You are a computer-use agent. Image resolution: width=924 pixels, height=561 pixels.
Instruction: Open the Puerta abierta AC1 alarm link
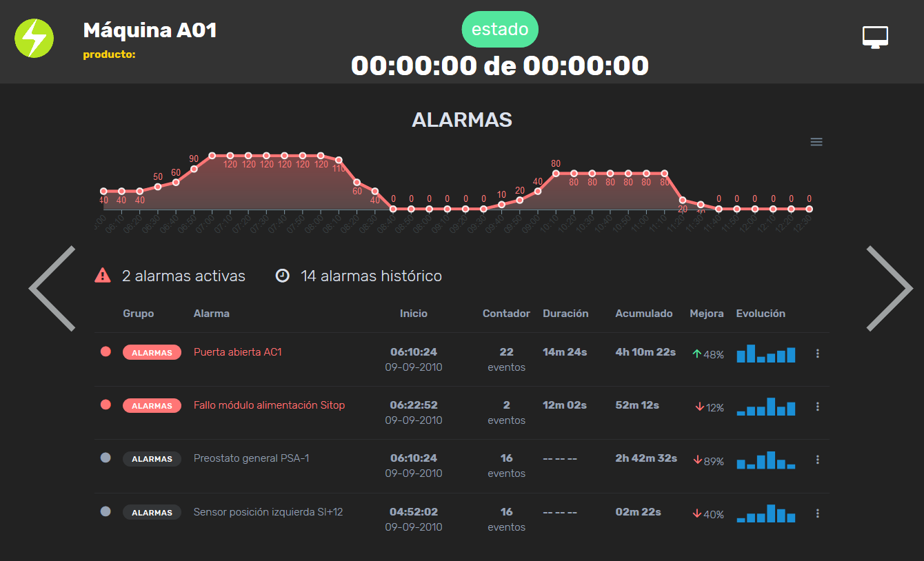[x=238, y=352]
